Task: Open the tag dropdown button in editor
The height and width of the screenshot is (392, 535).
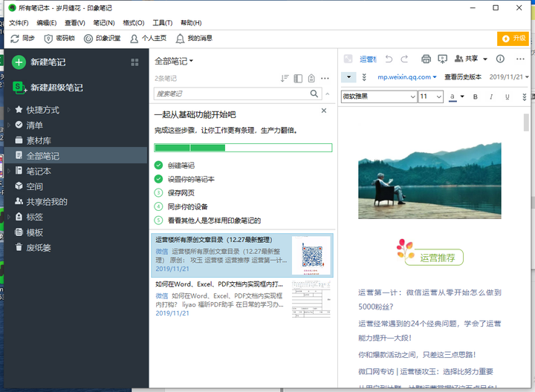Action: tap(348, 77)
